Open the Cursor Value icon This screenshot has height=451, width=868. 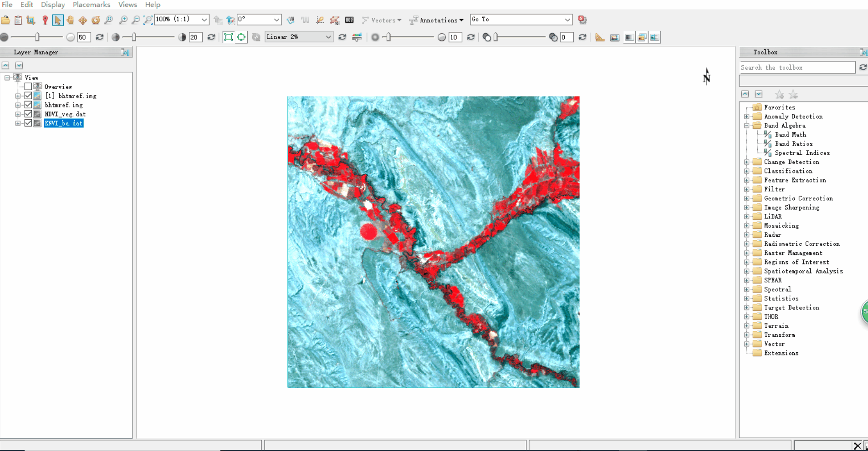click(x=349, y=20)
